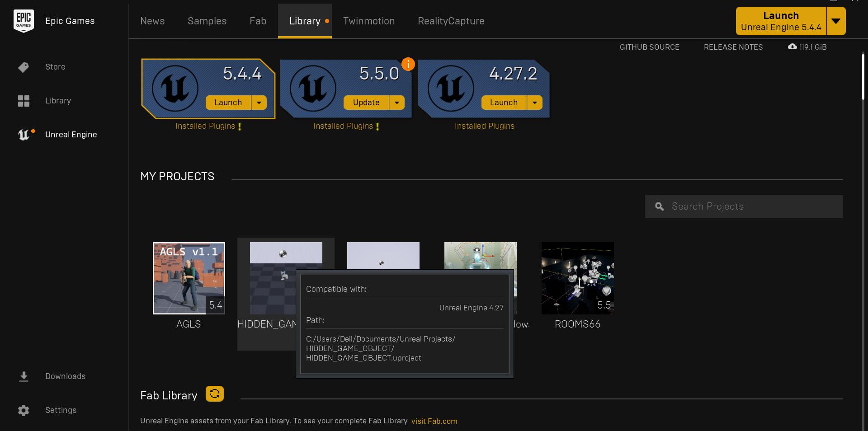Select the Unreal Engine icon in sidebar
This screenshot has height=431, width=868.
coord(24,135)
